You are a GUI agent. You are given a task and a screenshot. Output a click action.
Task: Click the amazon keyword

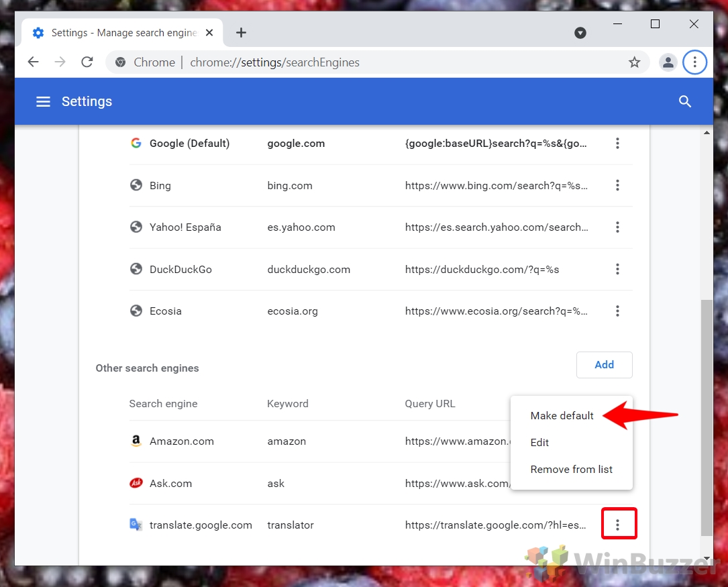[287, 441]
